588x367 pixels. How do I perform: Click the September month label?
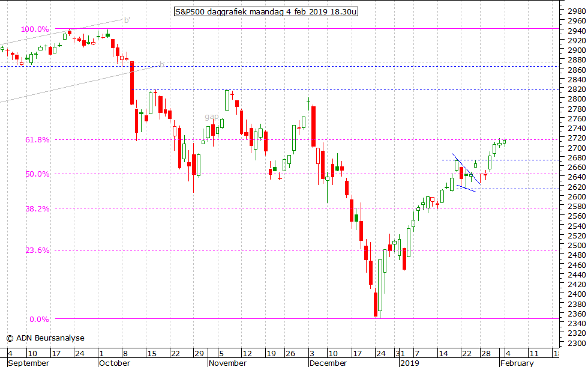tap(29, 363)
